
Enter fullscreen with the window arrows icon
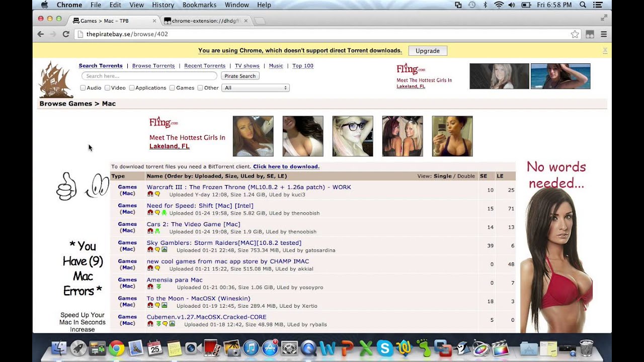coord(604,18)
